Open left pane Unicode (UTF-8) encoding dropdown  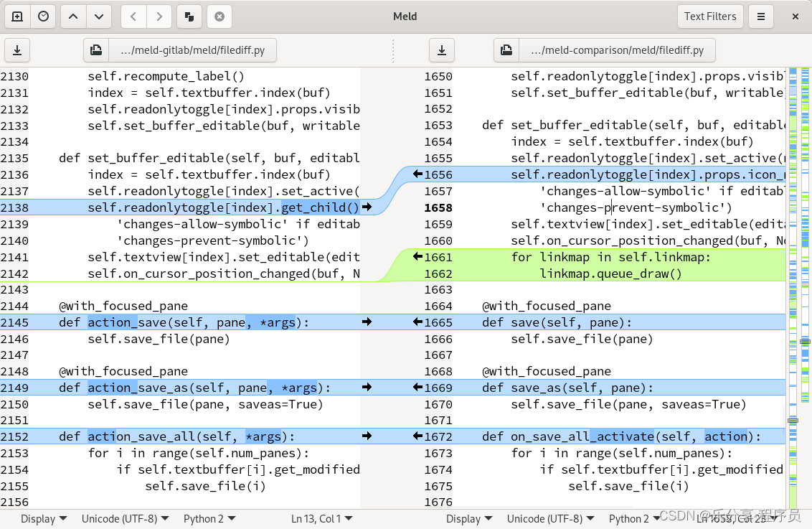coord(126,519)
